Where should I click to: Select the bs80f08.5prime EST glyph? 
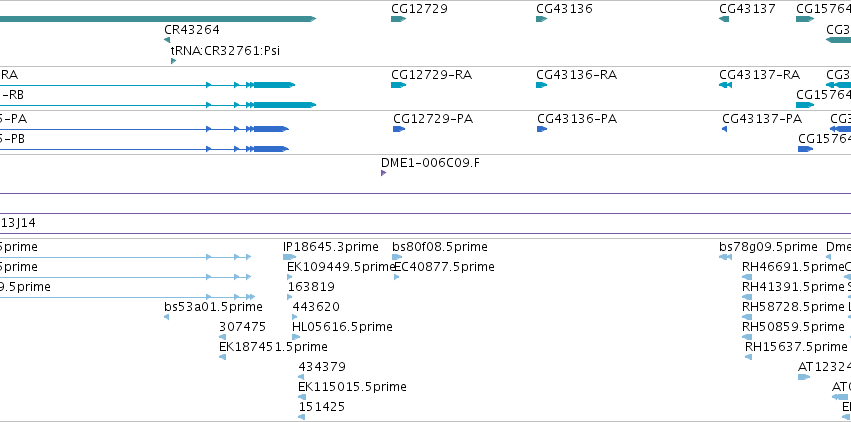[x=397, y=257]
